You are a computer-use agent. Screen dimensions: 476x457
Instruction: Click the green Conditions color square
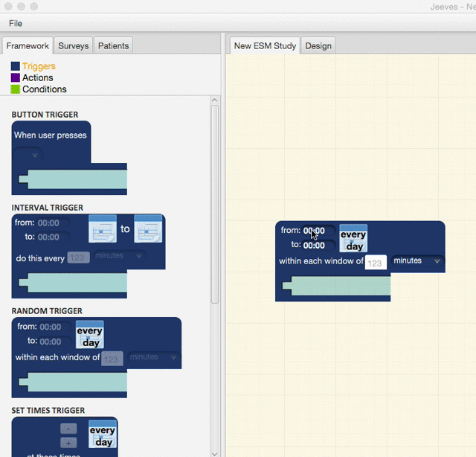(x=16, y=89)
